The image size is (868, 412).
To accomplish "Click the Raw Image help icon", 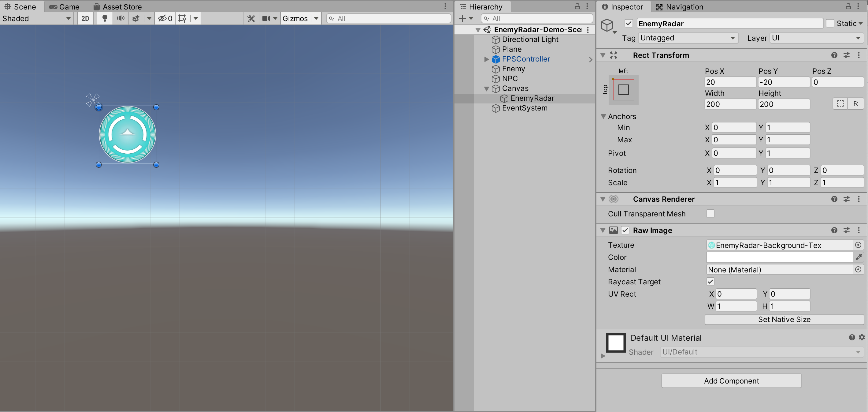I will point(834,230).
